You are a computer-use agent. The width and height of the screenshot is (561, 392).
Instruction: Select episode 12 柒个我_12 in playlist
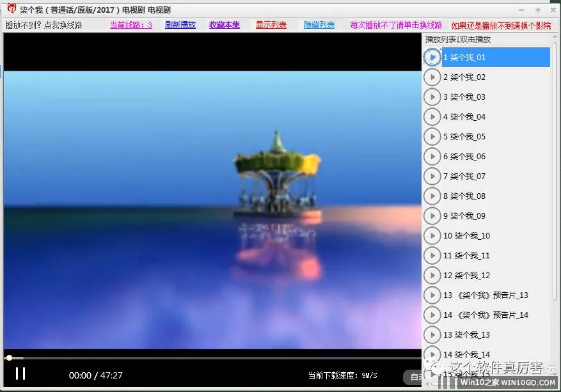click(466, 276)
